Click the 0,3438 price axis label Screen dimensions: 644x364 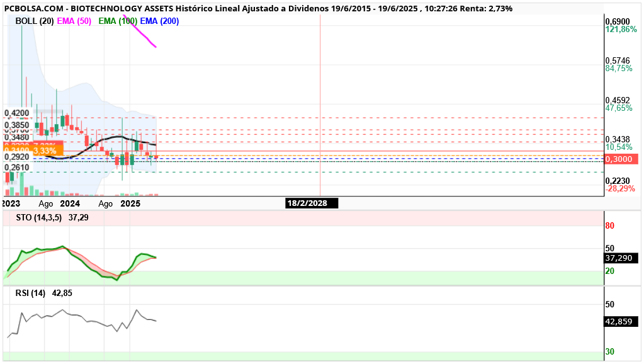point(618,140)
